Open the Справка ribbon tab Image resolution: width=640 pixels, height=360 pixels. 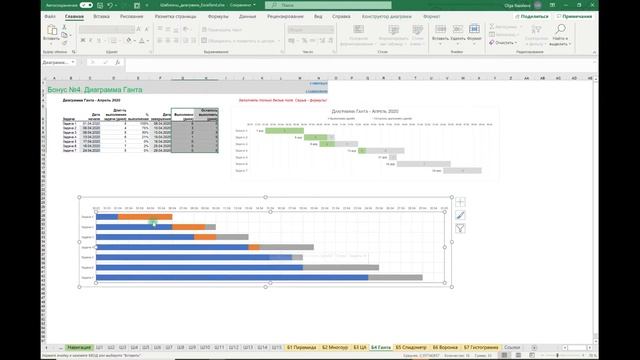click(341, 16)
